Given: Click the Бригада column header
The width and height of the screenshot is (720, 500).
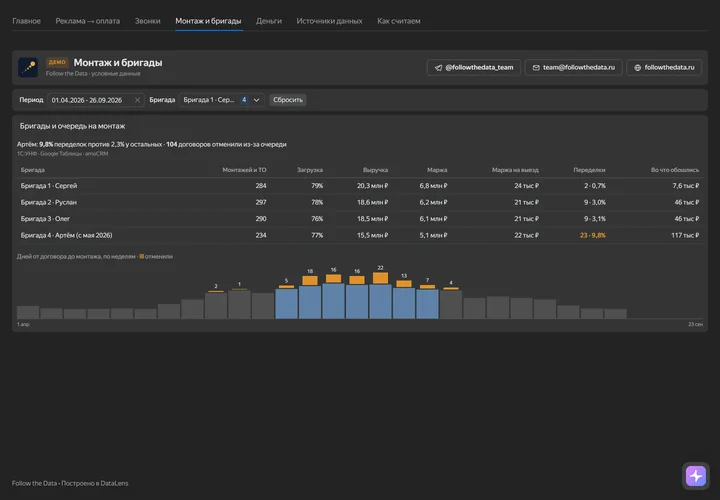Looking at the screenshot, I should [33, 170].
